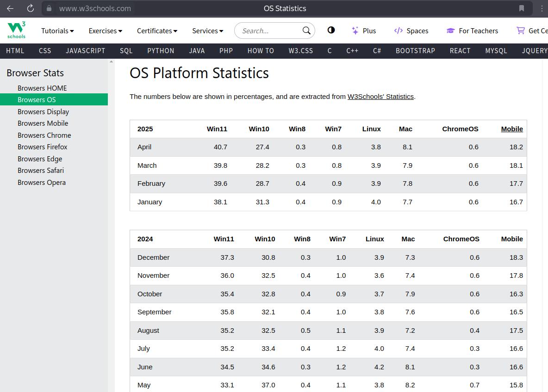
Task: Click the W3Schools logo
Action: tap(16, 30)
